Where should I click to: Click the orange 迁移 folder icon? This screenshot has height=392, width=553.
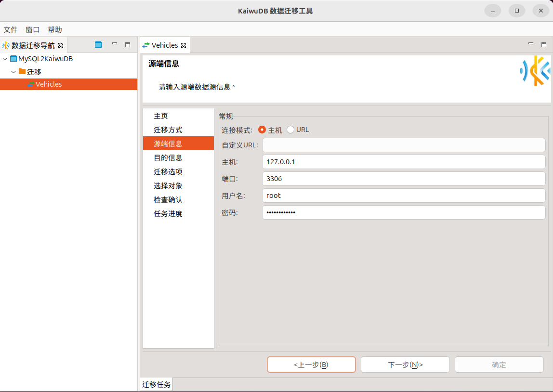coord(22,71)
